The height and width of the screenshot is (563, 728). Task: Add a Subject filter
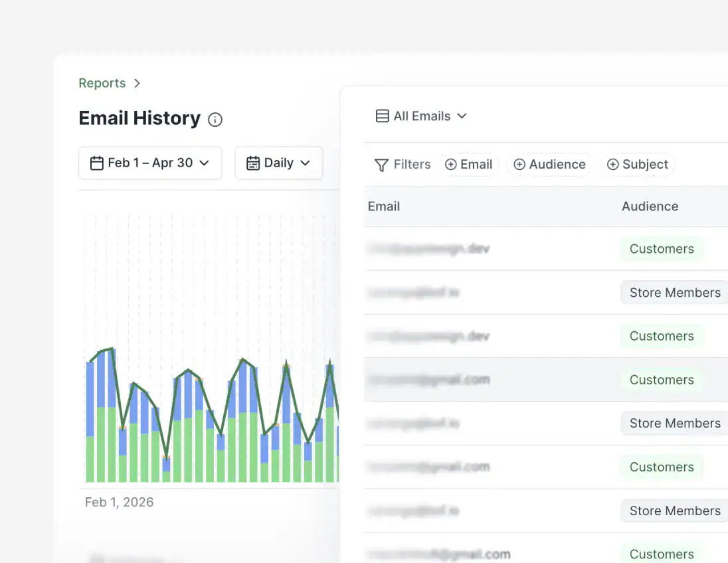click(638, 164)
